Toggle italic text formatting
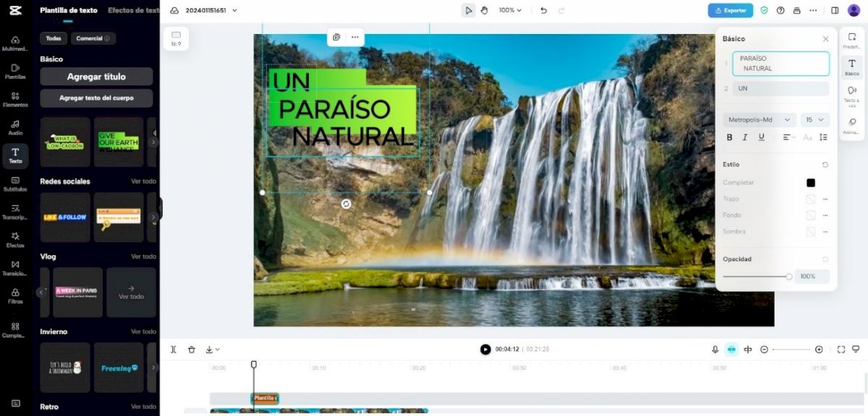This screenshot has width=868, height=416. 745,137
